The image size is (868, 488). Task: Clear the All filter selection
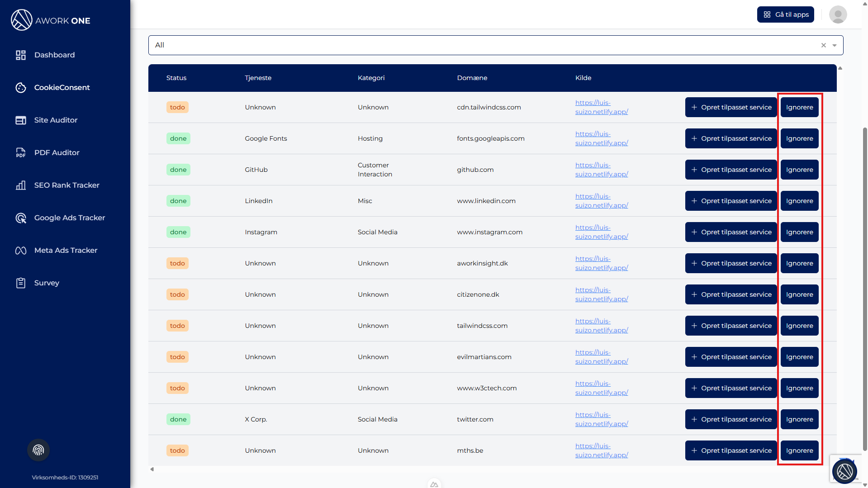click(824, 45)
